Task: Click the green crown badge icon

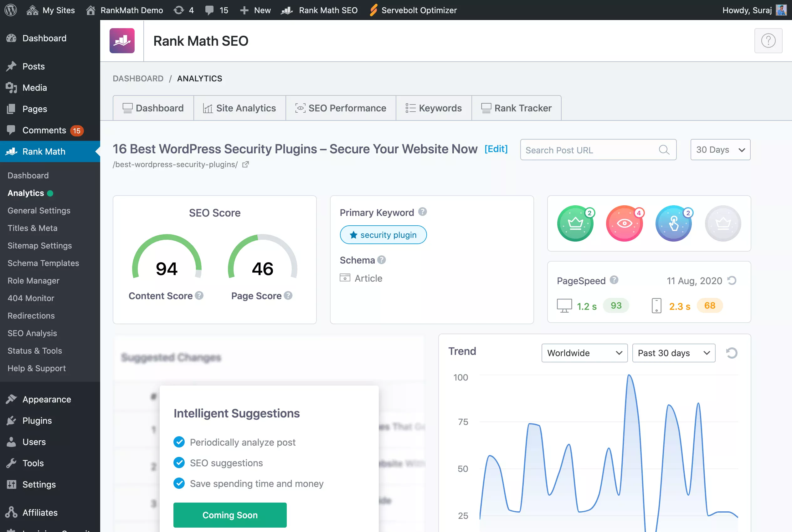Action: point(575,223)
